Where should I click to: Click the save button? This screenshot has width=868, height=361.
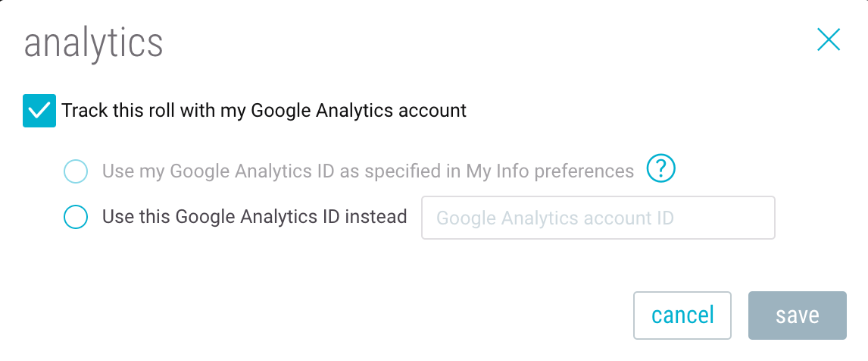[797, 315]
